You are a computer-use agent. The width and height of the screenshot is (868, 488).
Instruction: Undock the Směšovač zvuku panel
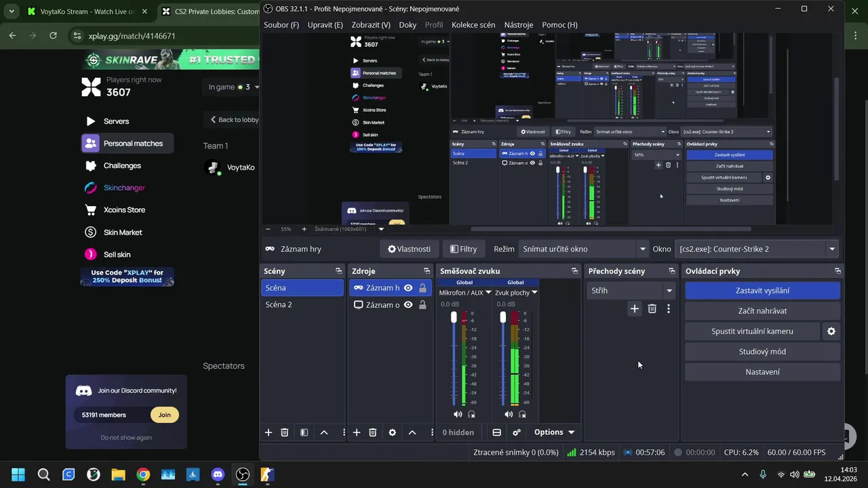(574, 271)
